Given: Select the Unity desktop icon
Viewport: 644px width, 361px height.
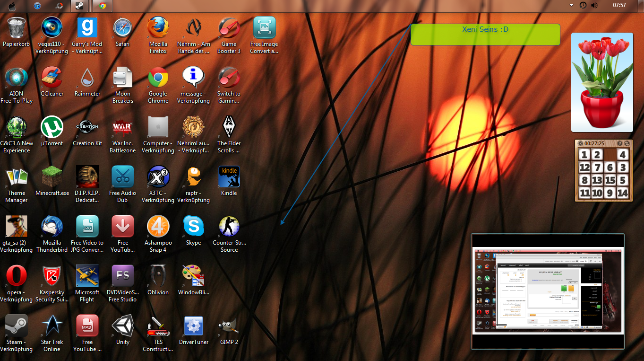Looking at the screenshot, I should click(122, 327).
